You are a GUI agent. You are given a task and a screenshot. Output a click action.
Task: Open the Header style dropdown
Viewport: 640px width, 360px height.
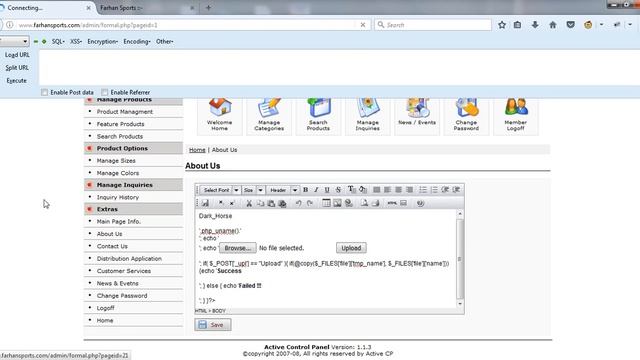coord(283,190)
